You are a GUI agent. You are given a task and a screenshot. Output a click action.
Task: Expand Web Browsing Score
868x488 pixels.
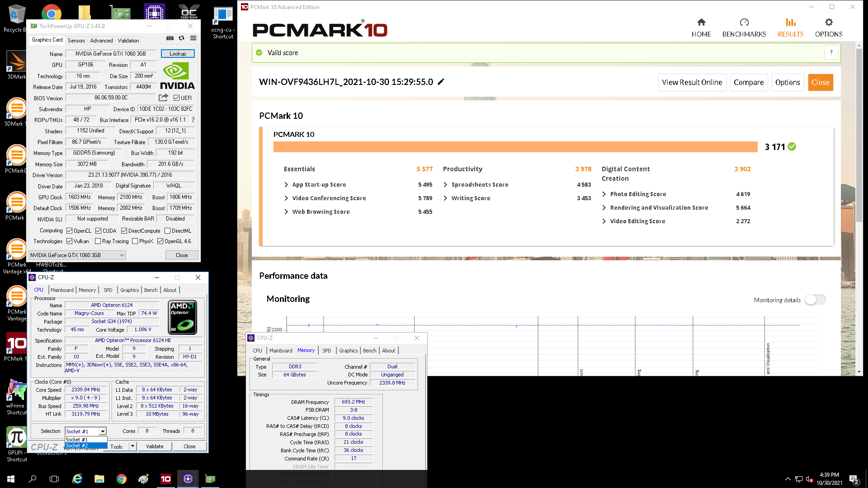(286, 211)
